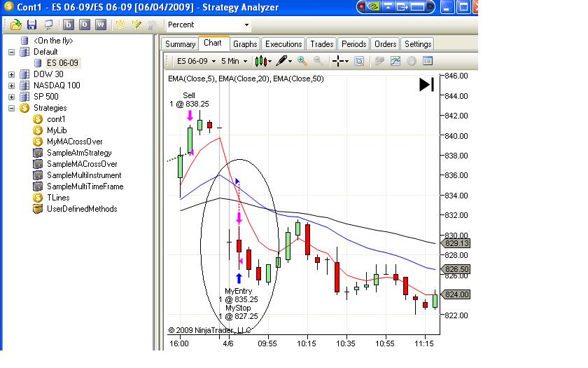Select the <On the fly> tree item
The width and height of the screenshot is (588, 368).
coord(53,41)
